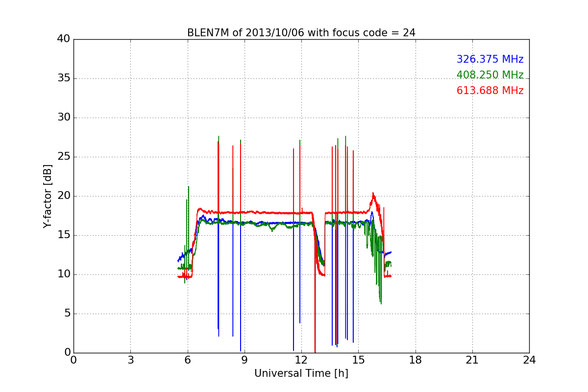588x392 pixels.
Task: Click the y-axis tick label '25'
Action: tap(64, 157)
